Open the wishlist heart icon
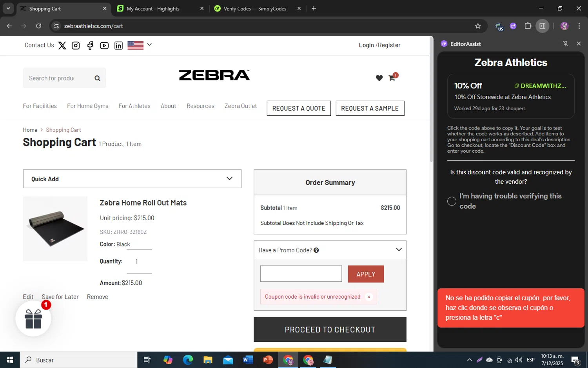 (x=379, y=78)
